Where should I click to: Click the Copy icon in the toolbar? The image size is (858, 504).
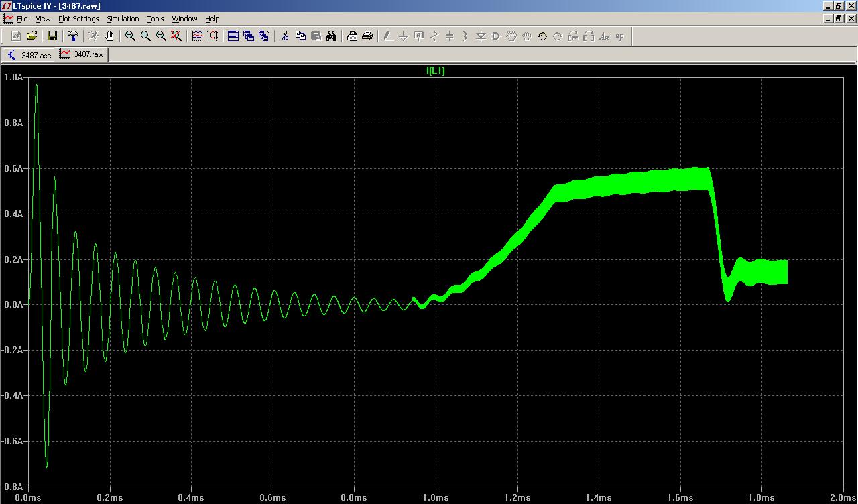[300, 36]
